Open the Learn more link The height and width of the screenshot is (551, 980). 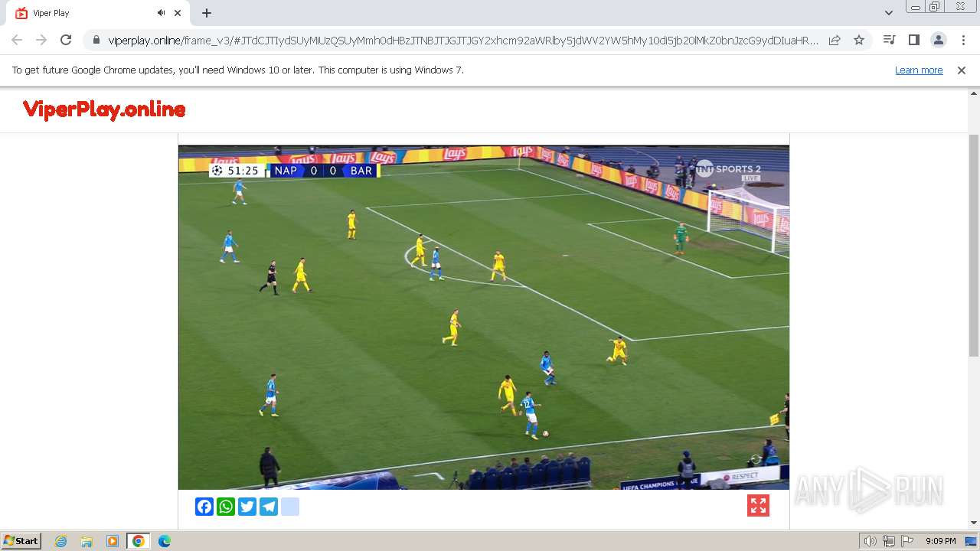[x=919, y=70]
